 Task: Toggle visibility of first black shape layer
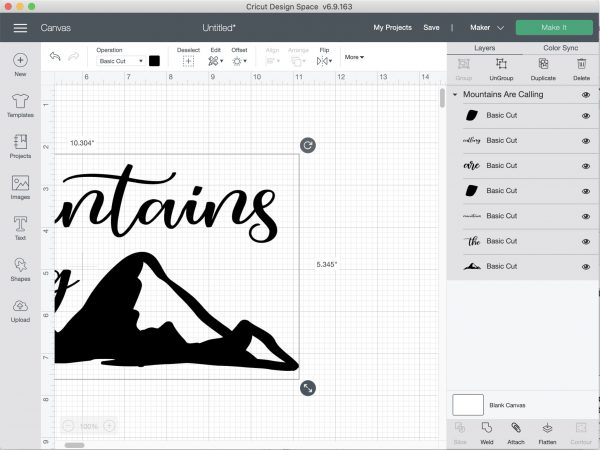tap(585, 116)
